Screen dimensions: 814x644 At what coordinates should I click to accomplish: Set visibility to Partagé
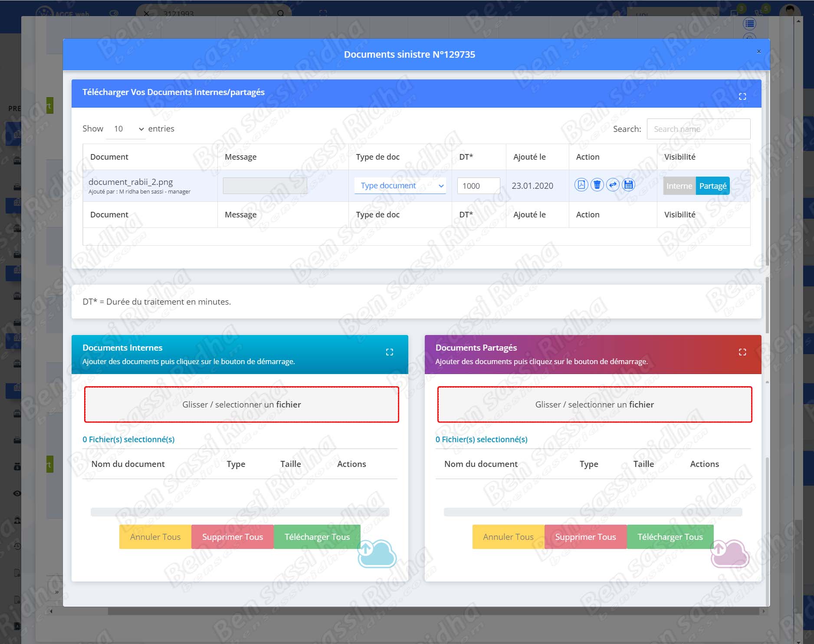[712, 186]
